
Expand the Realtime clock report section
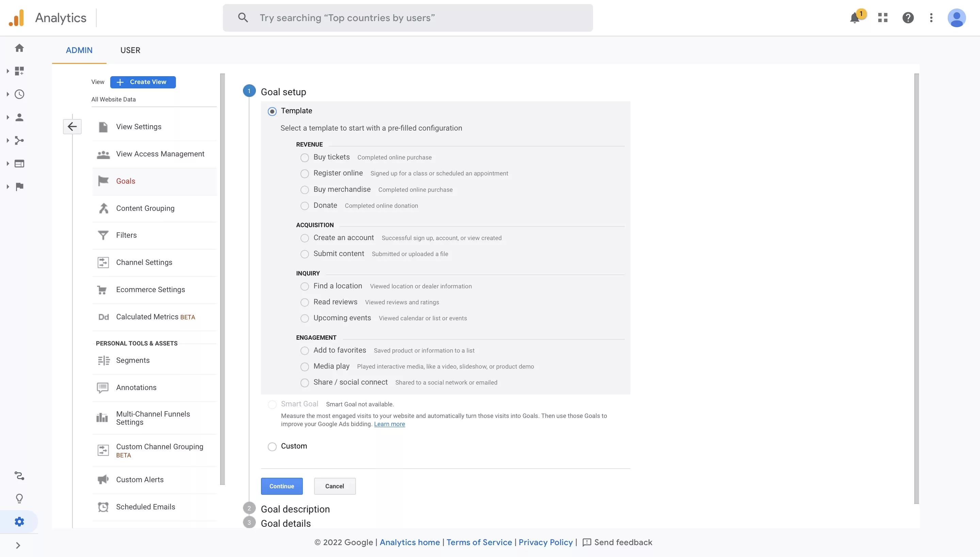click(x=19, y=94)
